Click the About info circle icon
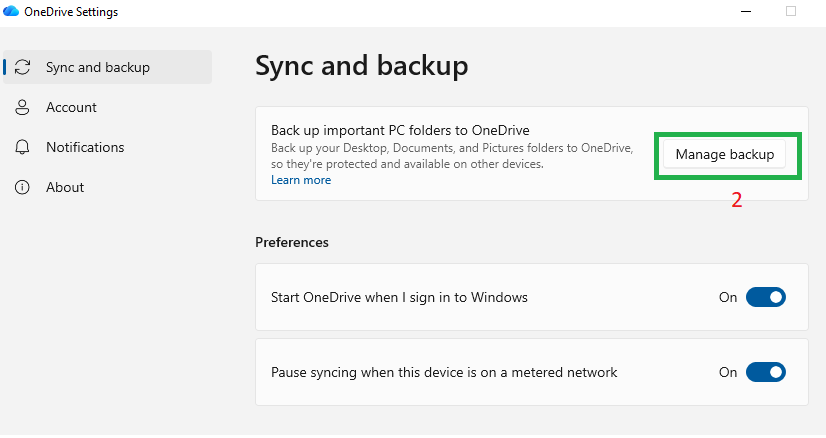This screenshot has height=438, width=826. 22,187
